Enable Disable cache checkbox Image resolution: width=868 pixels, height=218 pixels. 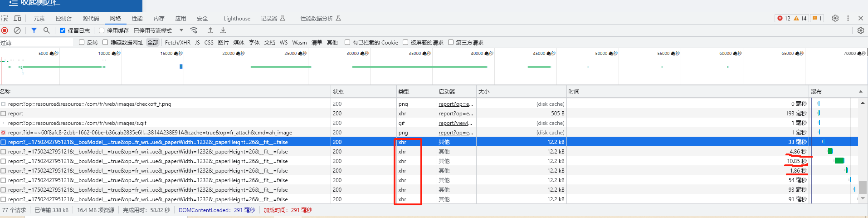(102, 30)
